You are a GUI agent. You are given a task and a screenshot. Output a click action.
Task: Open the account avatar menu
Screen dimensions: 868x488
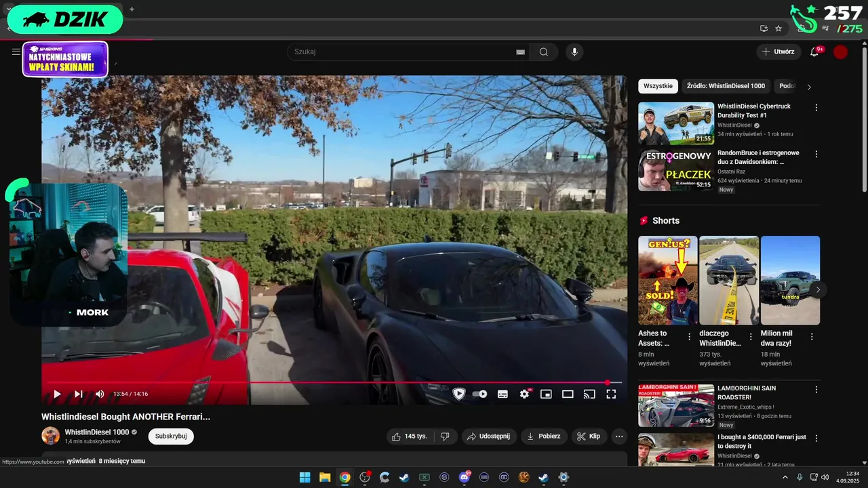click(x=841, y=52)
